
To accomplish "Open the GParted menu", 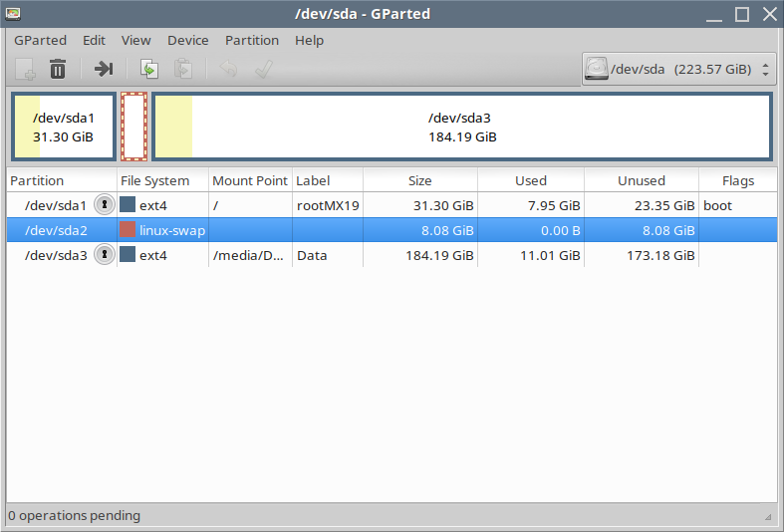I will pos(40,41).
